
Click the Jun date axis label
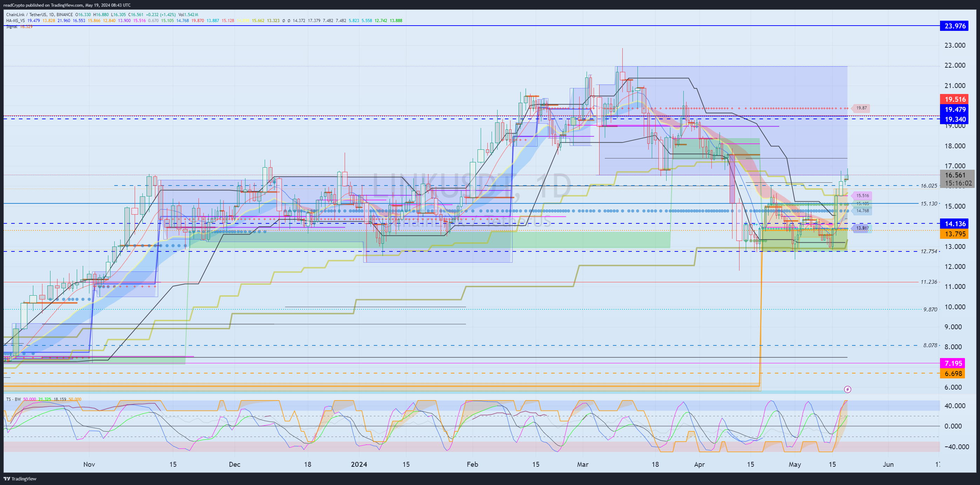(x=888, y=464)
